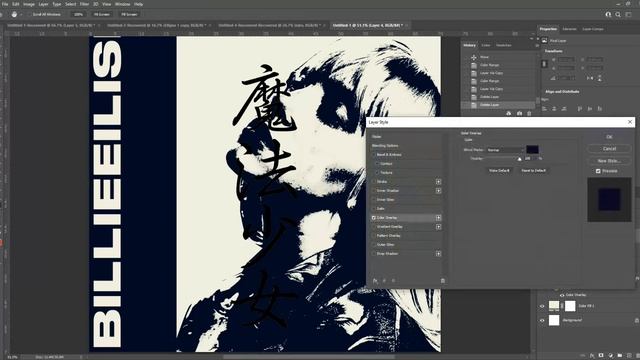Create new snapshot in History panel
The width and height of the screenshot is (640, 360).
pos(519,113)
